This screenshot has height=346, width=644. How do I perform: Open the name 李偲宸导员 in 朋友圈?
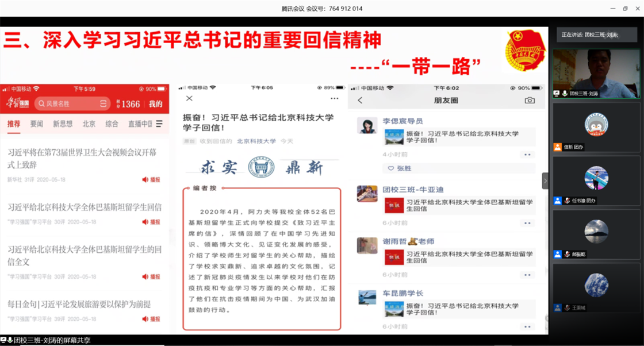coord(403,121)
